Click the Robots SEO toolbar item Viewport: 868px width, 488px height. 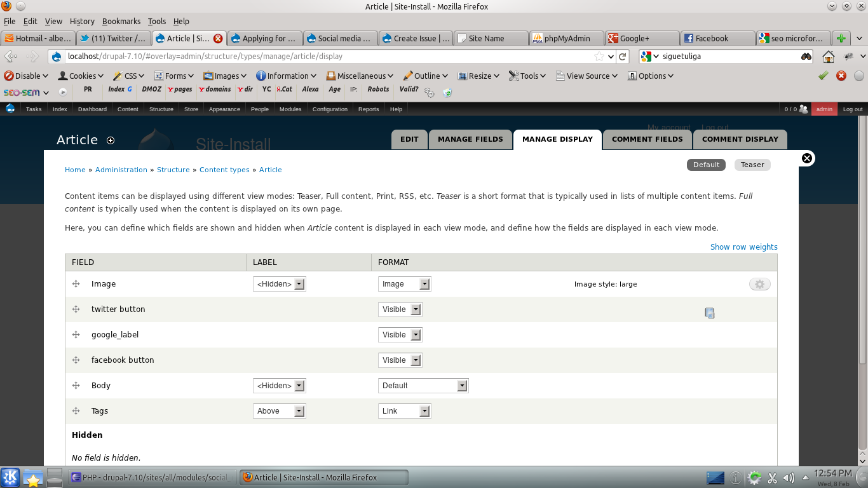pyautogui.click(x=378, y=90)
